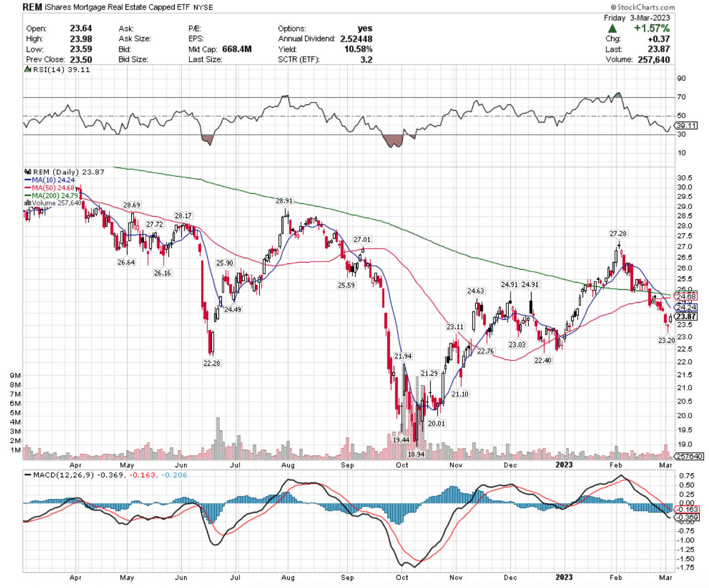This screenshot has height=588, width=709.
Task: Click the 27.01 price label
Action: 362,240
